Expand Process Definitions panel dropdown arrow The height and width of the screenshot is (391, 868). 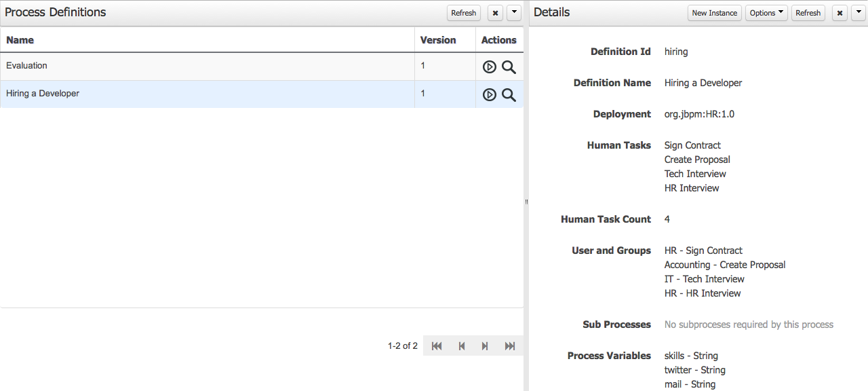pyautogui.click(x=514, y=13)
